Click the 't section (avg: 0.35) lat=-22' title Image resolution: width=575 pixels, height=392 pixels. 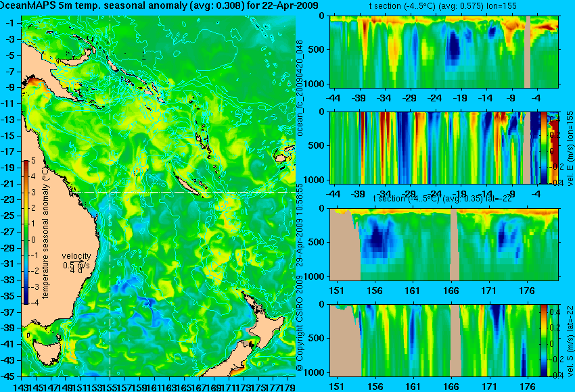(x=442, y=199)
